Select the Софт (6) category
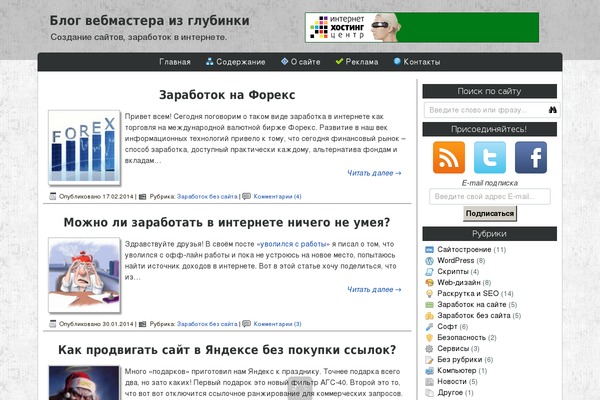 point(453,327)
